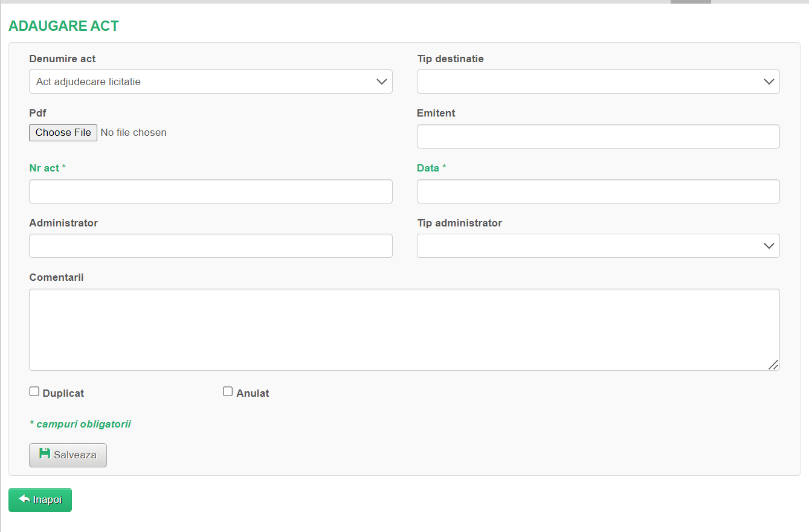Select the Data input field

598,191
